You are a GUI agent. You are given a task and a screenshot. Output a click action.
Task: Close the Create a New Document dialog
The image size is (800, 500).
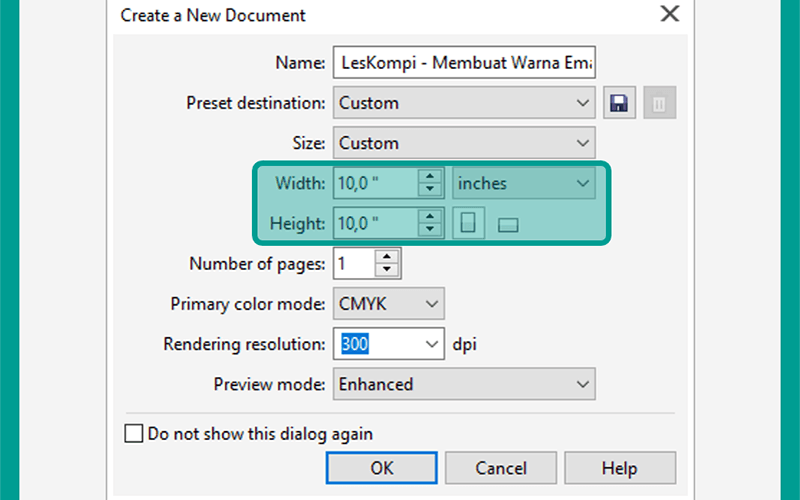(x=669, y=14)
